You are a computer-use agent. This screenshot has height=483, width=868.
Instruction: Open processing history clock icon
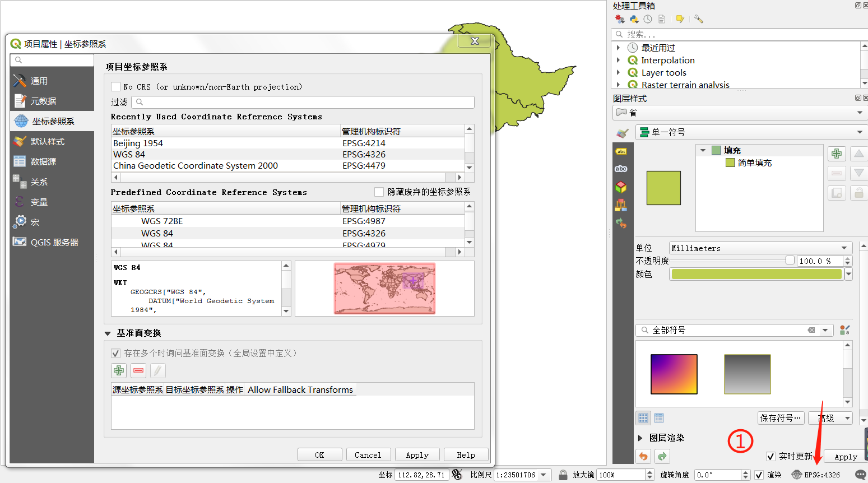[648, 19]
